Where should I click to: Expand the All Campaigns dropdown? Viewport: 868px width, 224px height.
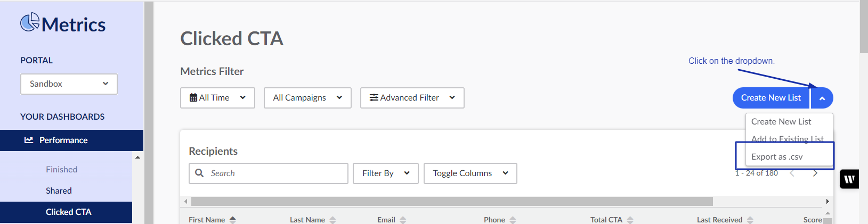click(x=307, y=98)
